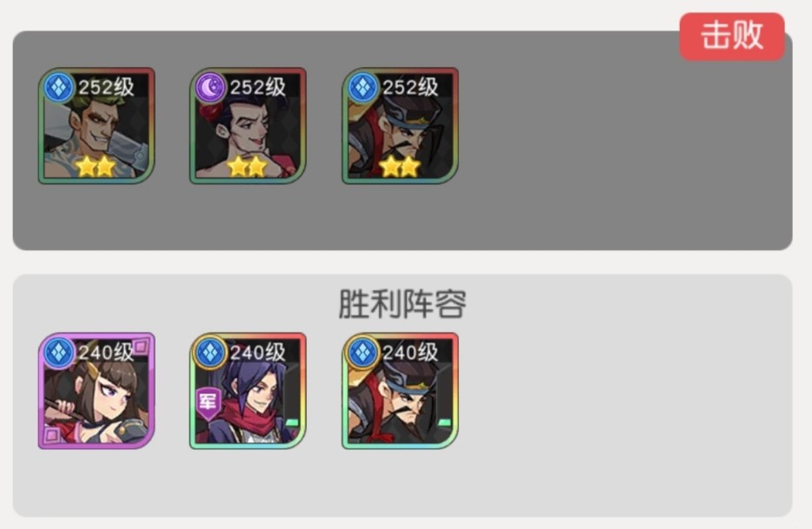Tap the two stars on defeated hatted hero
812x529 pixels.
399,167
